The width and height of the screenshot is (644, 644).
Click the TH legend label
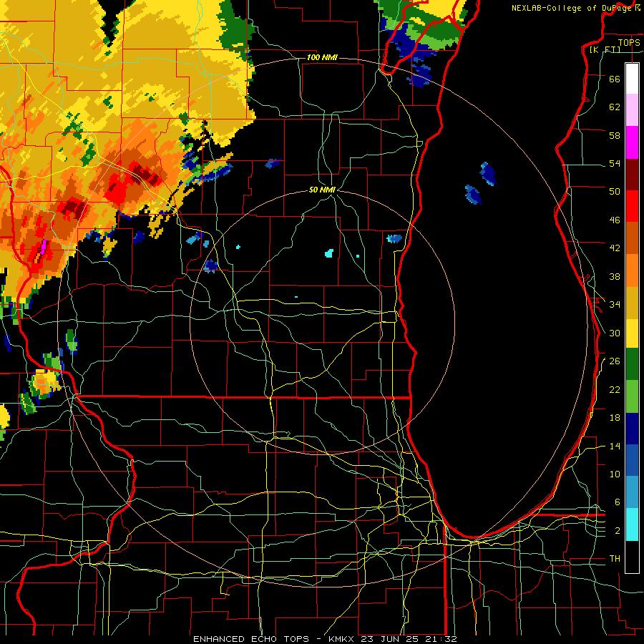615,559
